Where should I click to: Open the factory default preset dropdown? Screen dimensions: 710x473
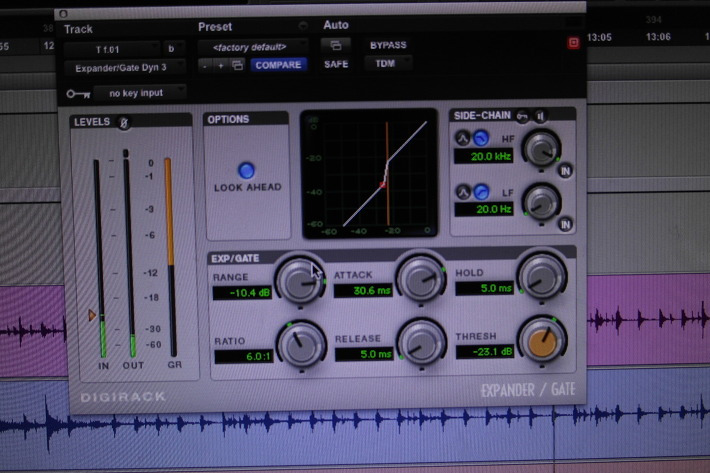coord(252,47)
